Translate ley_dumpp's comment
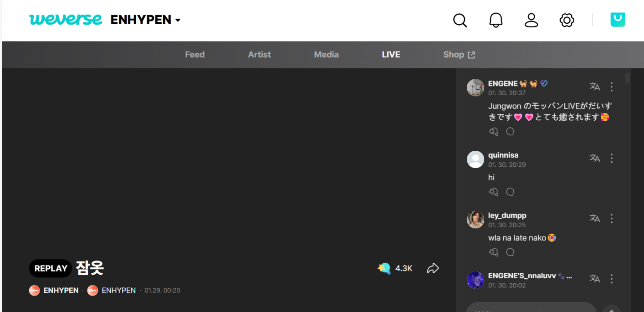This screenshot has width=644, height=312. [595, 218]
